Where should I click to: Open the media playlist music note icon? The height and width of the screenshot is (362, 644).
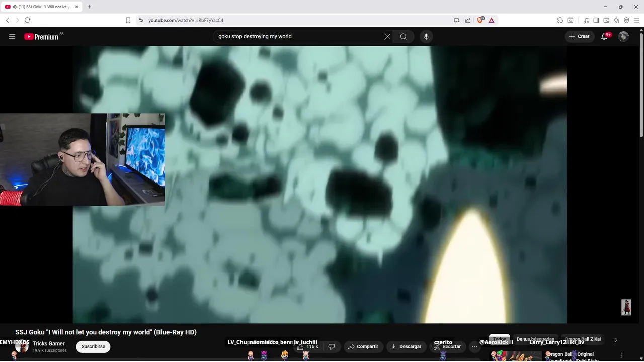[x=586, y=20]
